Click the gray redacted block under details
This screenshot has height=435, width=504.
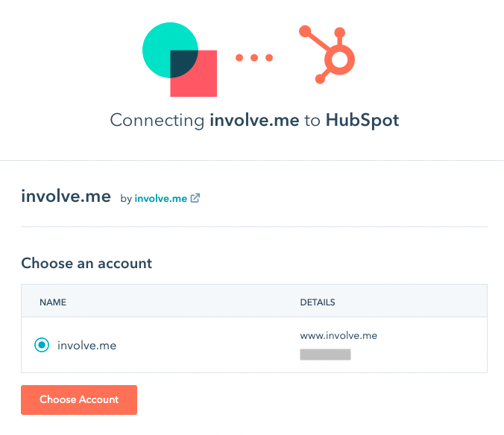(x=325, y=355)
